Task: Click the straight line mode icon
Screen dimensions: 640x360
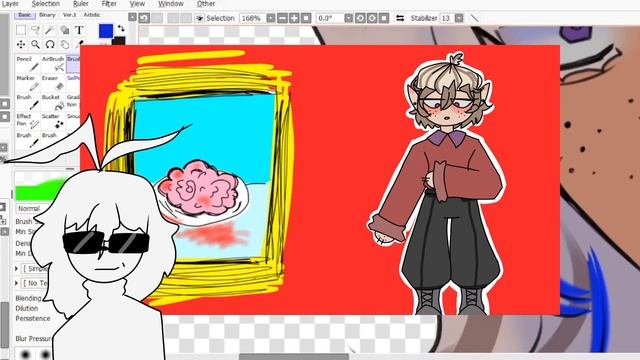Action: (x=474, y=18)
